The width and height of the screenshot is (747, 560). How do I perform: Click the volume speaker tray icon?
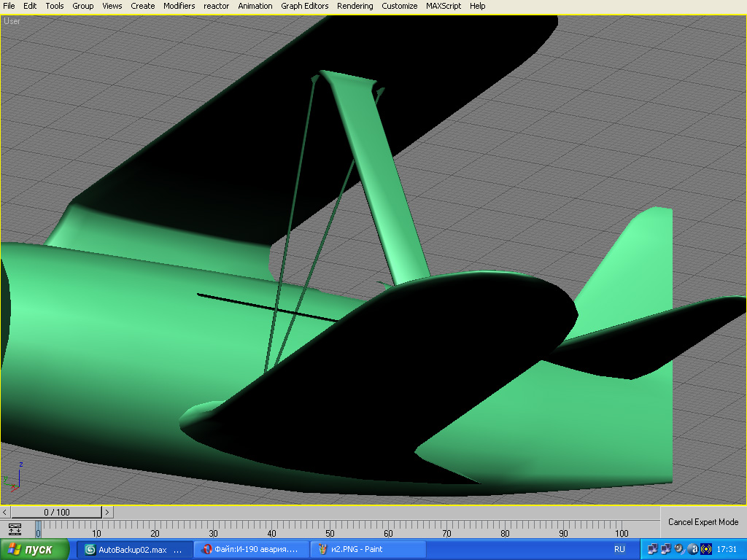679,550
